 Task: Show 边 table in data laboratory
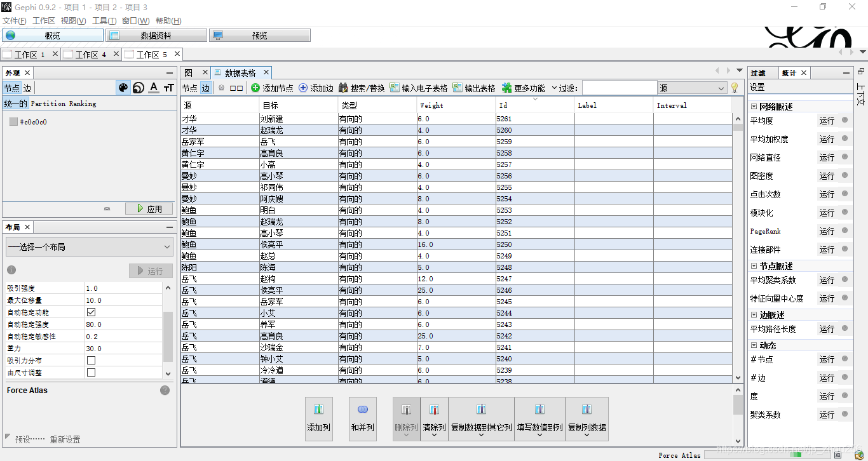pyautogui.click(x=205, y=88)
